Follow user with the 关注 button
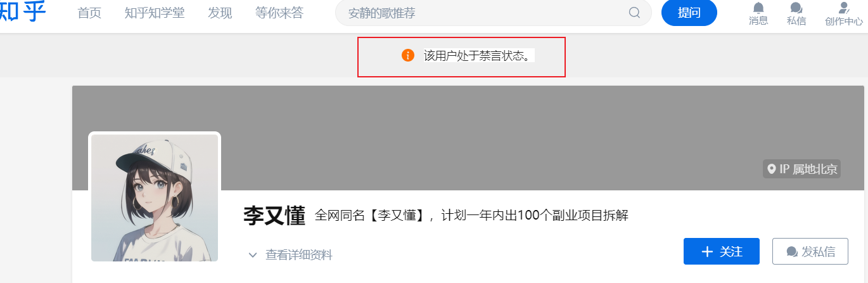The height and width of the screenshot is (283, 868). [722, 252]
